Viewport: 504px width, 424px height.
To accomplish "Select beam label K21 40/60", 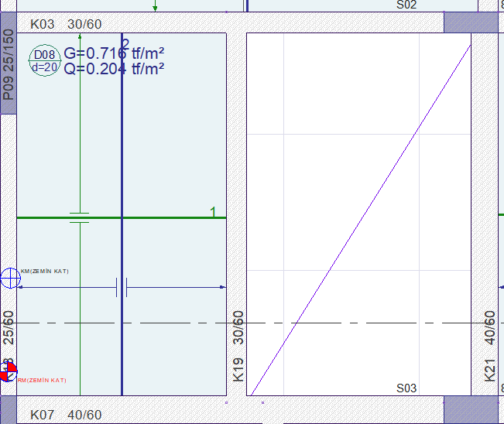I will (490, 346).
